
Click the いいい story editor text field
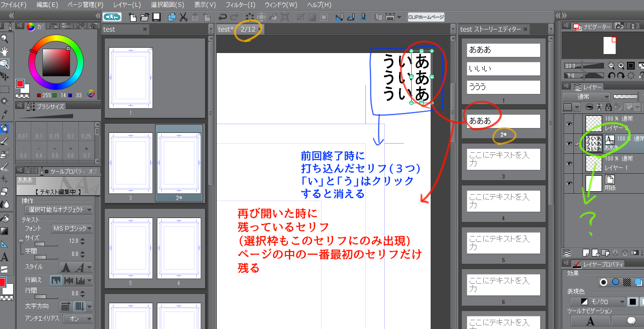point(503,69)
